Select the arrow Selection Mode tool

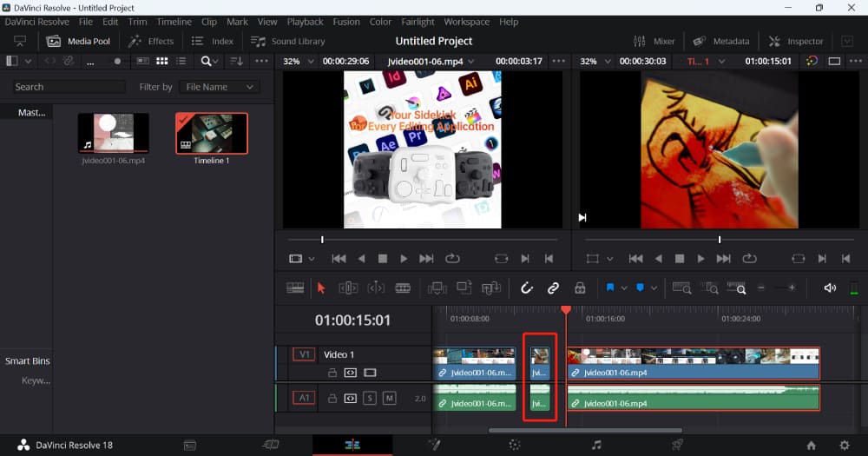click(321, 288)
